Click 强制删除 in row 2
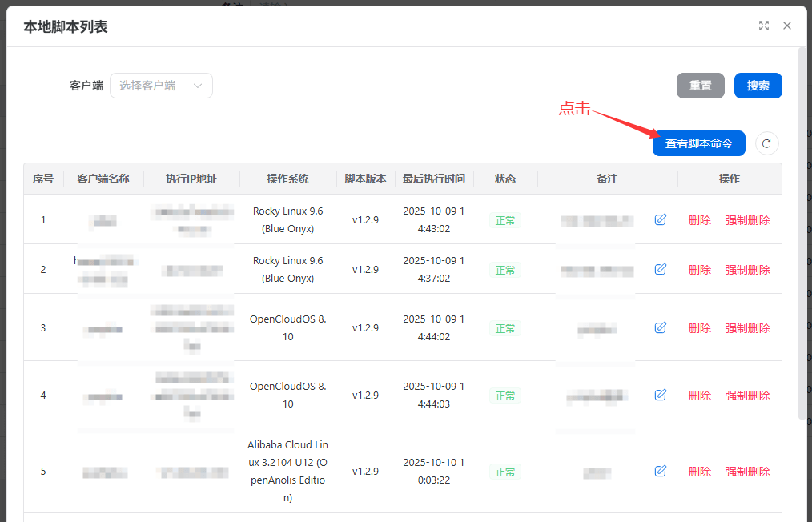Image resolution: width=812 pixels, height=522 pixels. pos(747,270)
